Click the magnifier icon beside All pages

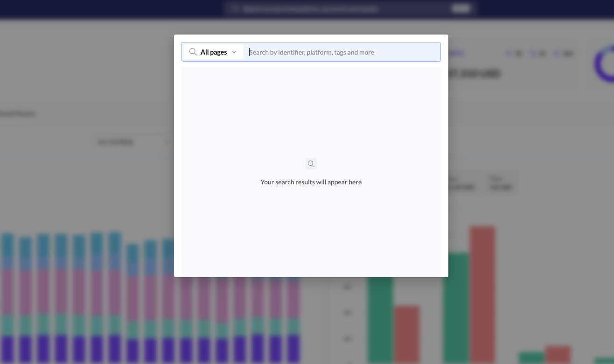coord(193,52)
